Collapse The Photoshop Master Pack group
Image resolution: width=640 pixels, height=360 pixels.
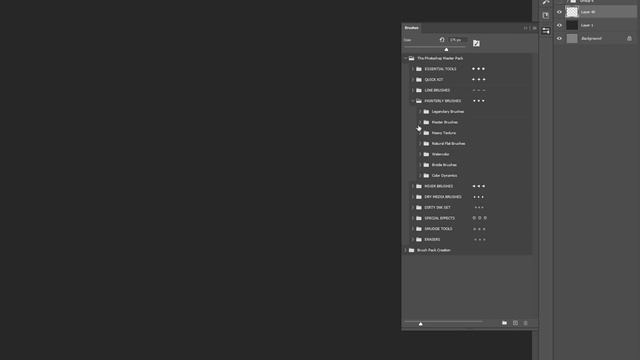click(x=406, y=58)
